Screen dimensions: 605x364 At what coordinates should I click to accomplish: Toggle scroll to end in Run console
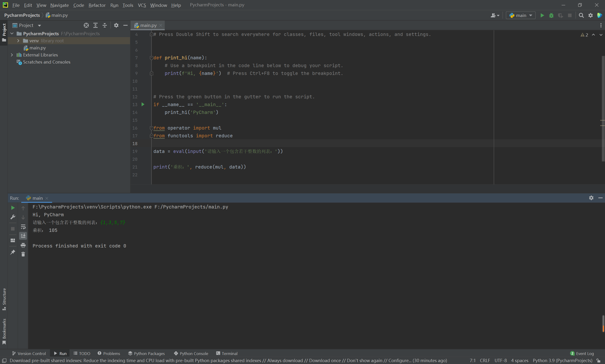pos(23,236)
